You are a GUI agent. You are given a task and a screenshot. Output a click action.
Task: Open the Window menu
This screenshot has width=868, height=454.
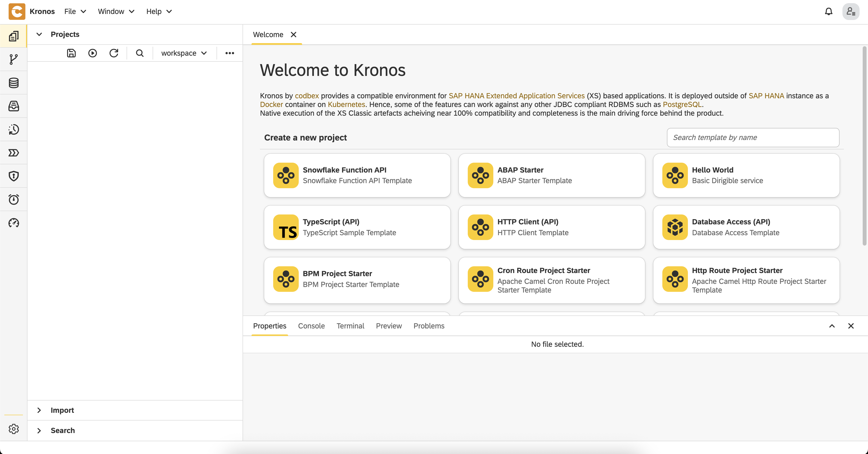pyautogui.click(x=116, y=12)
